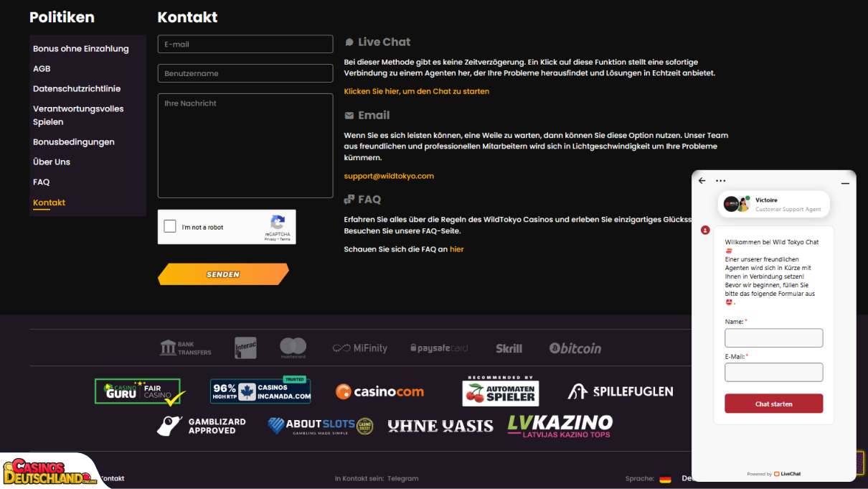868x489 pixels.
Task: Open the Telegram contact link in footer
Action: 403,478
